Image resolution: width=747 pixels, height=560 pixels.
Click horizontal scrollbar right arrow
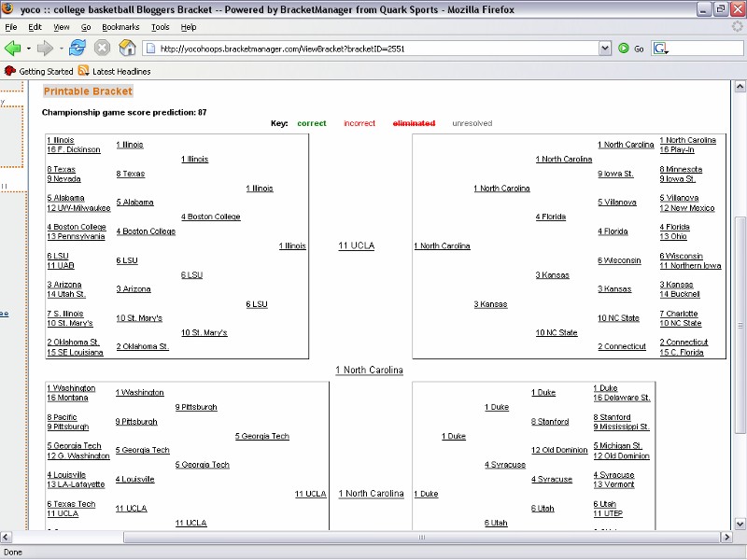(726, 538)
